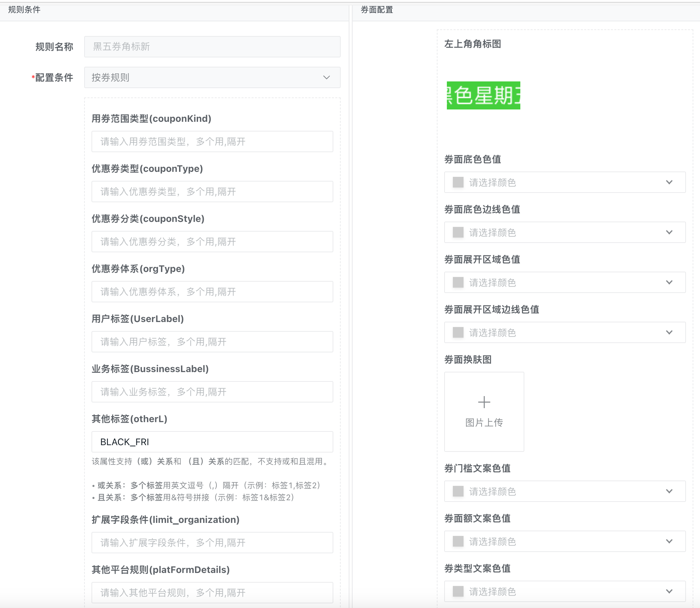This screenshot has height=608, width=700.
Task: Click the couponType 优惠券类型 input
Action: tap(212, 192)
